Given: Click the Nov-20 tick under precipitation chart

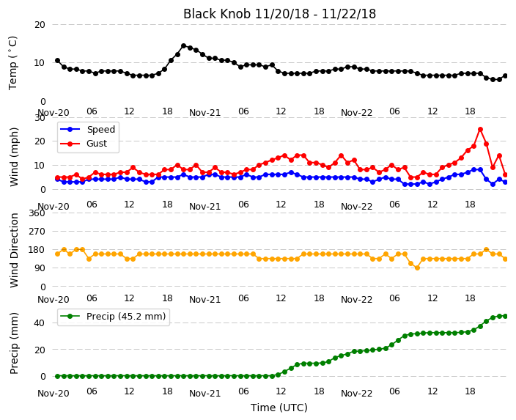Looking at the screenshot, I should pos(54,393).
